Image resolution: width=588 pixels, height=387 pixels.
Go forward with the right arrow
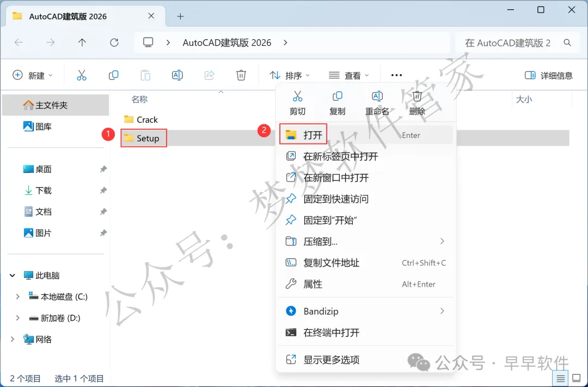[50, 43]
